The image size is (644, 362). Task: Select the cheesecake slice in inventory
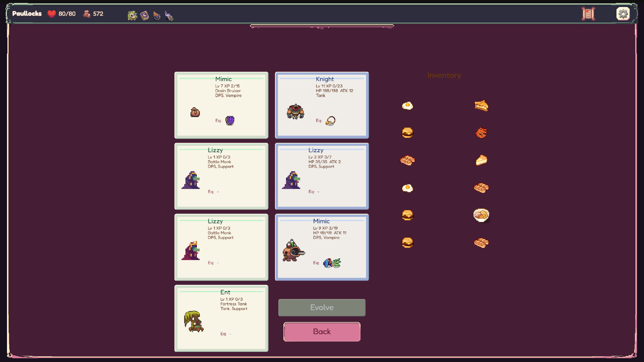click(x=481, y=160)
